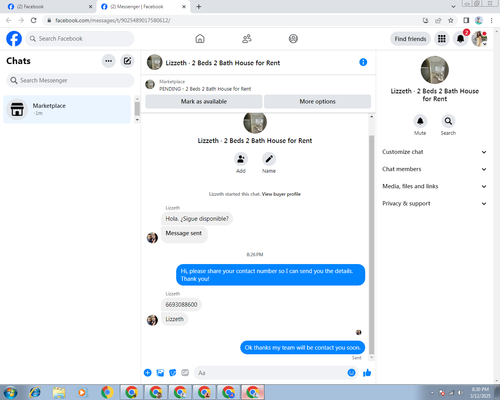Share this page icon in address bar
The image size is (500, 400).
[438, 20]
